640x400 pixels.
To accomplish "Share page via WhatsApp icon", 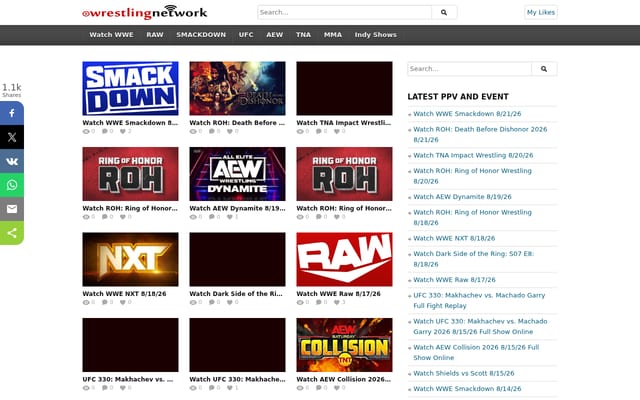I will click(12, 185).
